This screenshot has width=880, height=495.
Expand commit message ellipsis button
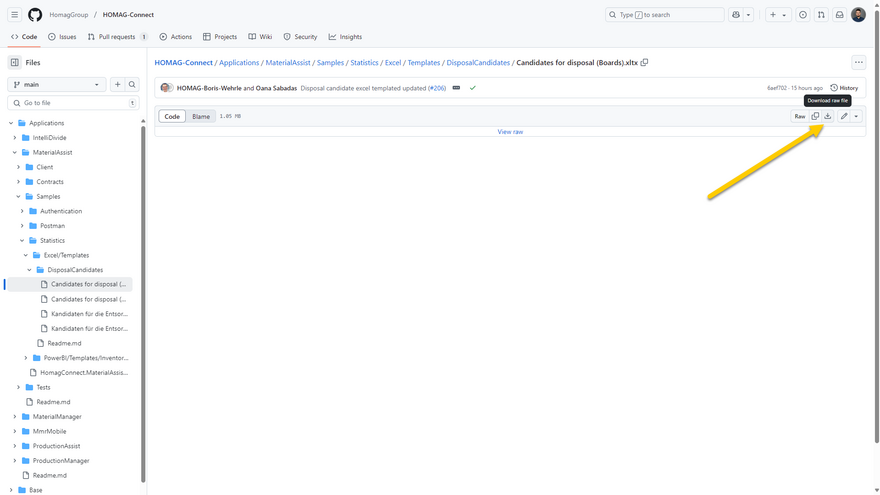pos(456,88)
